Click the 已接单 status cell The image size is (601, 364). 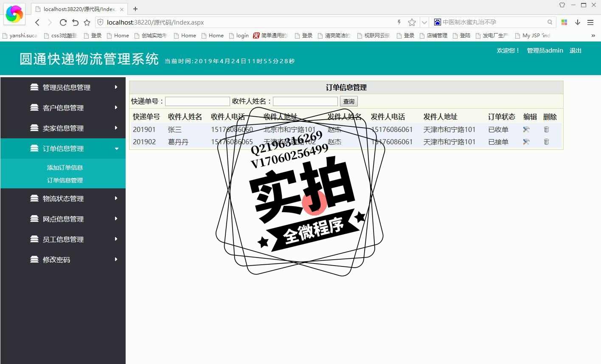click(x=498, y=142)
